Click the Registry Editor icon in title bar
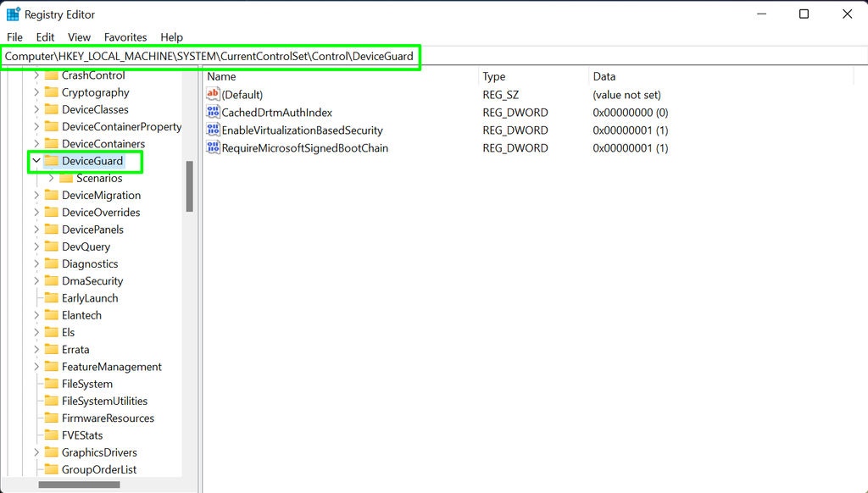 tap(13, 14)
